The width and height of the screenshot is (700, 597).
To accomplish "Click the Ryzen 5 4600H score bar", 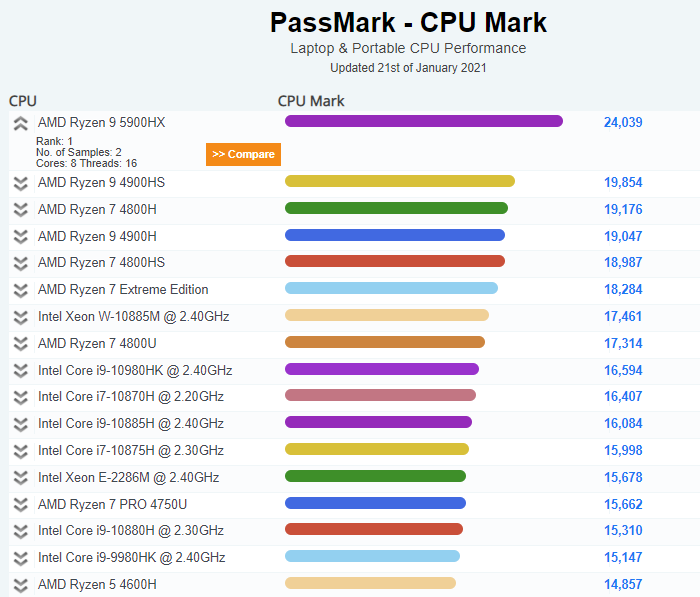I will [371, 583].
